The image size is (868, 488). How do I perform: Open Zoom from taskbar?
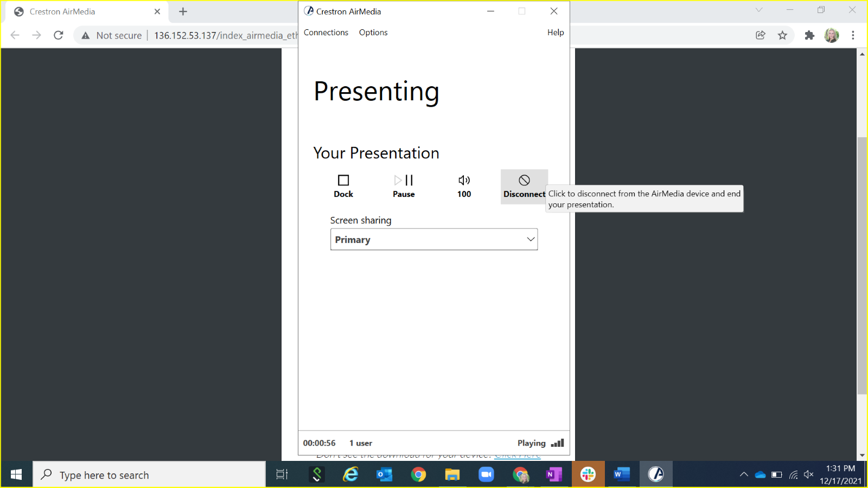click(486, 475)
